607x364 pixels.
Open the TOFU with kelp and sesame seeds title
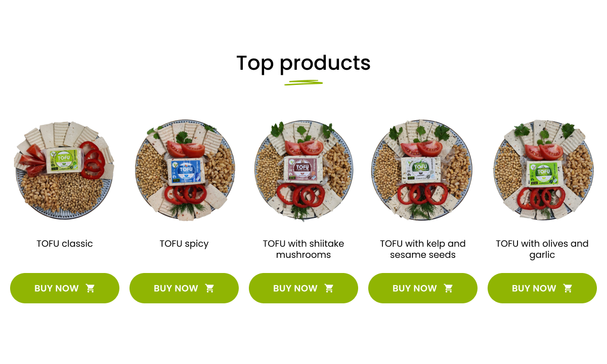click(x=423, y=249)
